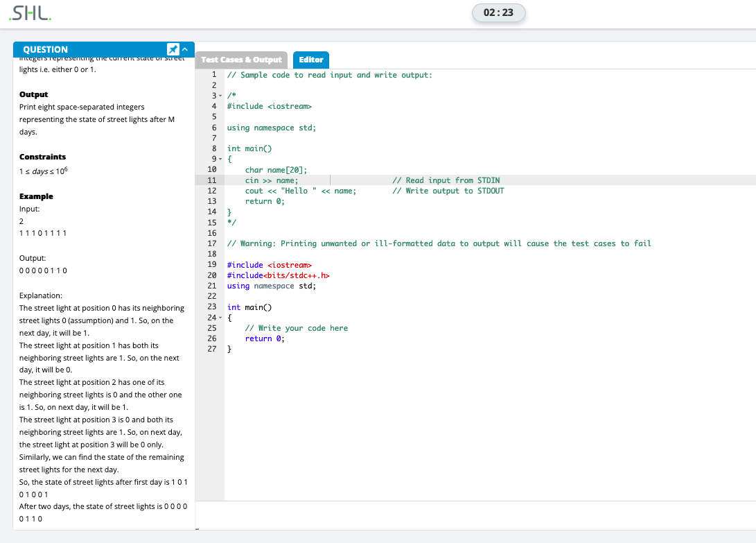Click '// Sample code to read input' comment

point(330,76)
